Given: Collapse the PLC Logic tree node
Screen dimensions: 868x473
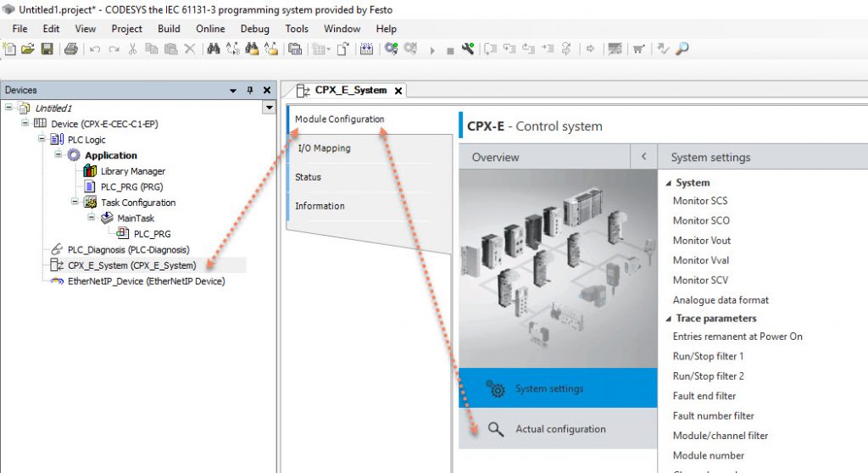Looking at the screenshot, I should pyautogui.click(x=42, y=138).
